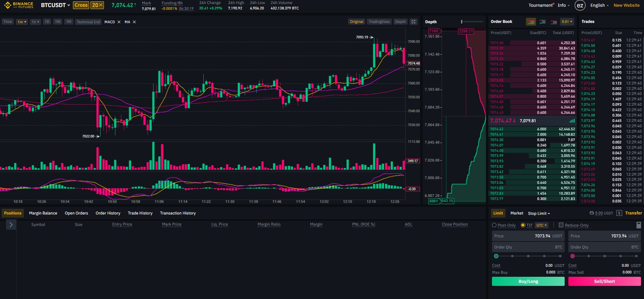Click the 7074.42 bid price row
Image resolution: width=644 pixels, height=299 pixels.
[532, 129]
